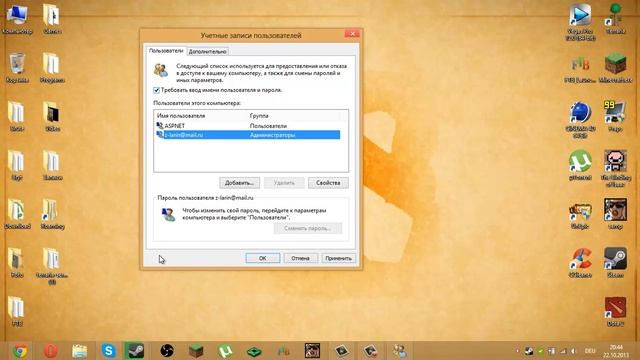
Task: Launch Terraria from the desktop tree icon
Action: coord(615,18)
